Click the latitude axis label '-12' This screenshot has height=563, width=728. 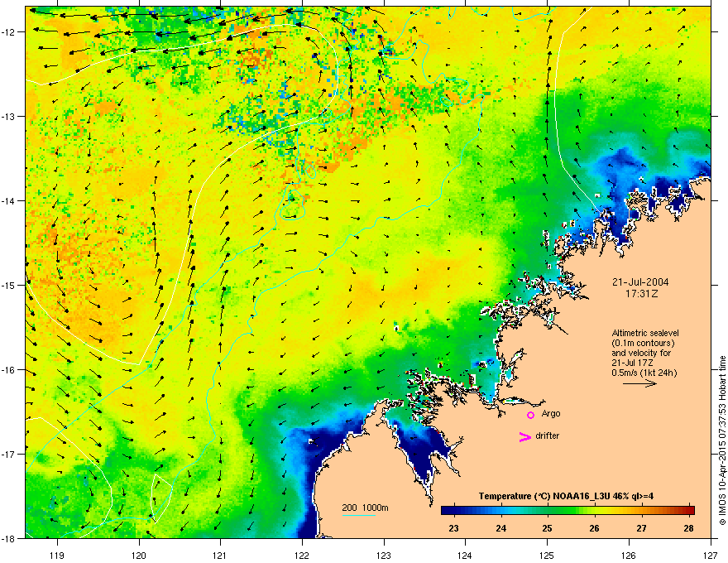click(x=8, y=32)
